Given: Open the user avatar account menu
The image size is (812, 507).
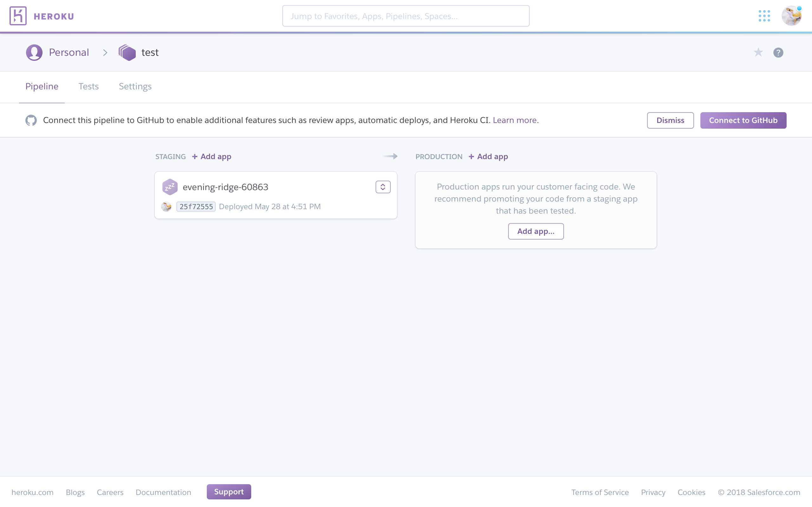Looking at the screenshot, I should (791, 16).
